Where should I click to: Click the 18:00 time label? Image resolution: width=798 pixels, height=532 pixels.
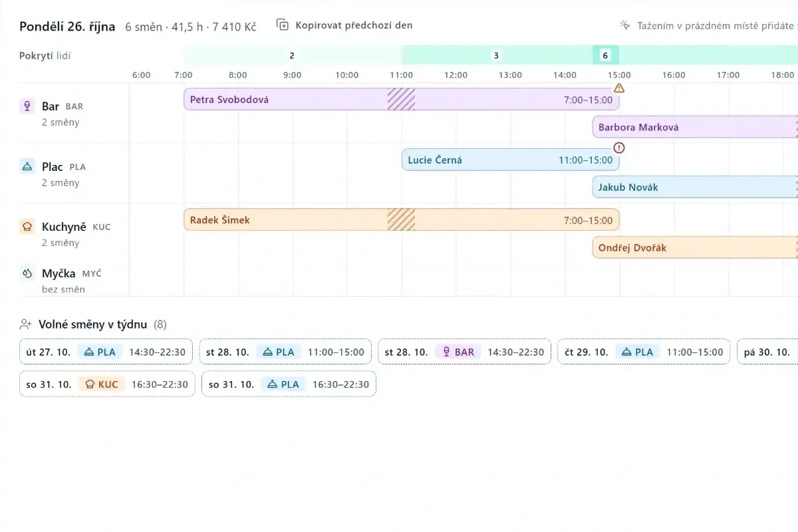click(783, 75)
